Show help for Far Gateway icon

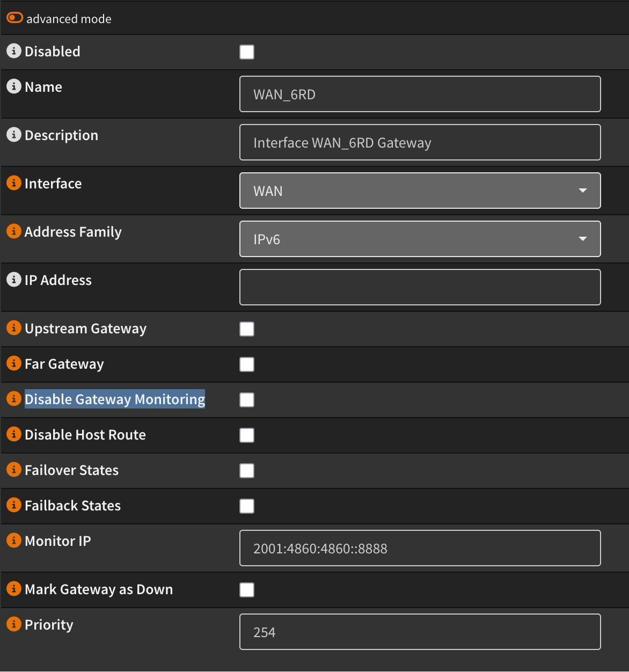[13, 363]
